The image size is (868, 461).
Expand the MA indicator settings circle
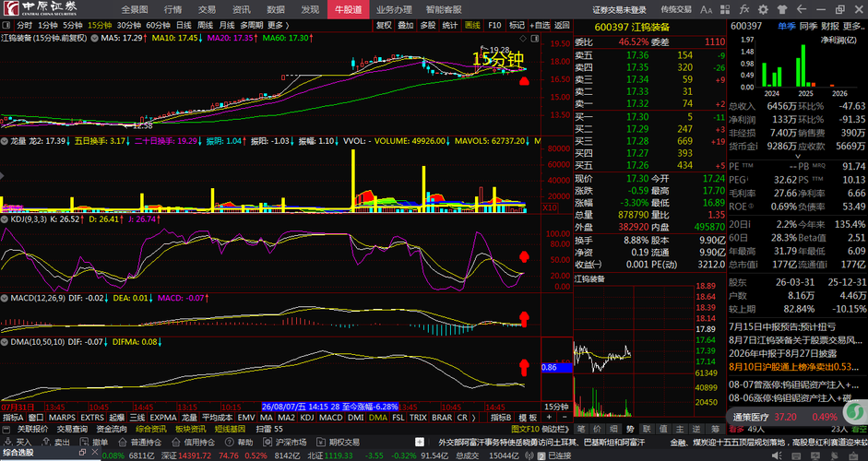95,38
